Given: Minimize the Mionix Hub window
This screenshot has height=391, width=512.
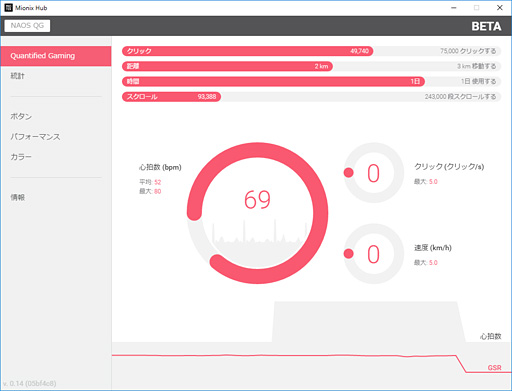Looking at the screenshot, I should point(454,8).
